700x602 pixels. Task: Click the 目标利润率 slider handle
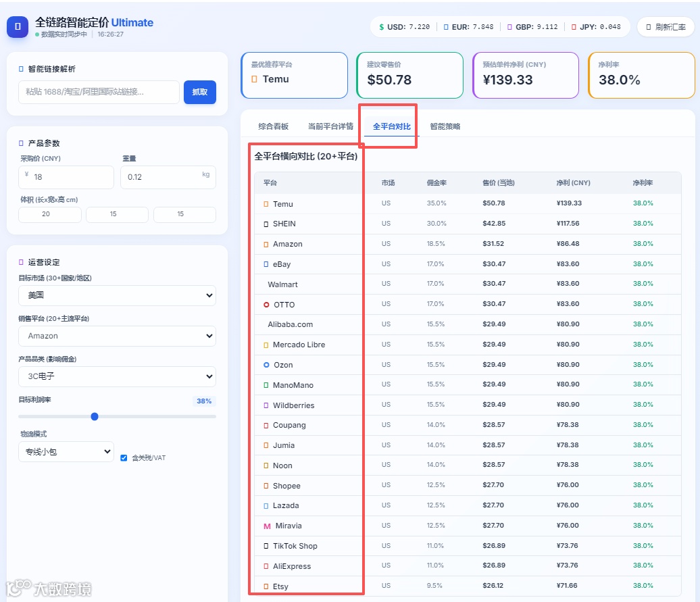pos(95,417)
